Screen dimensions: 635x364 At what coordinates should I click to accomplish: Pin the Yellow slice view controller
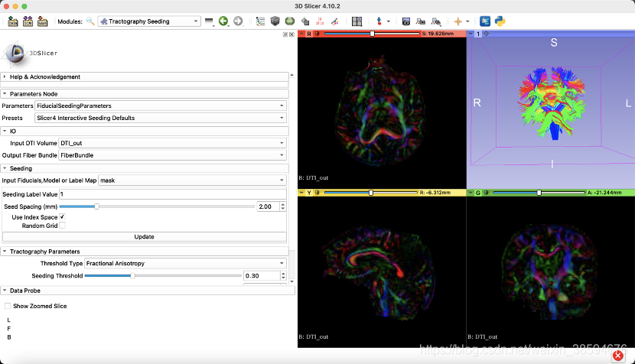click(301, 193)
